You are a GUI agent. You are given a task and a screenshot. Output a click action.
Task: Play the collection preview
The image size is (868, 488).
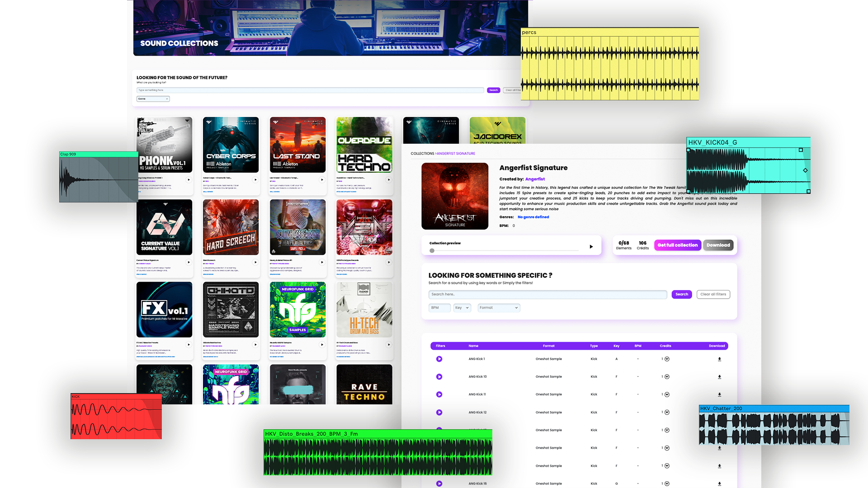(x=591, y=247)
